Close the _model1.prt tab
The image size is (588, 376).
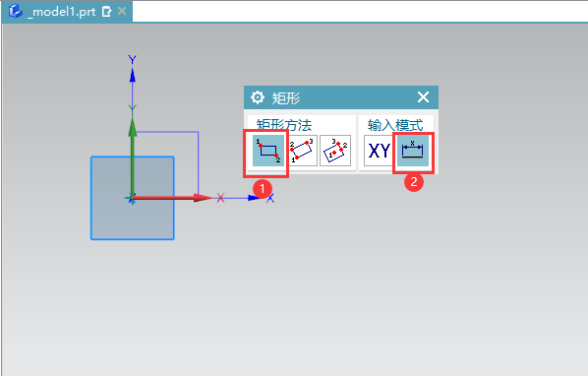pyautogui.click(x=122, y=11)
